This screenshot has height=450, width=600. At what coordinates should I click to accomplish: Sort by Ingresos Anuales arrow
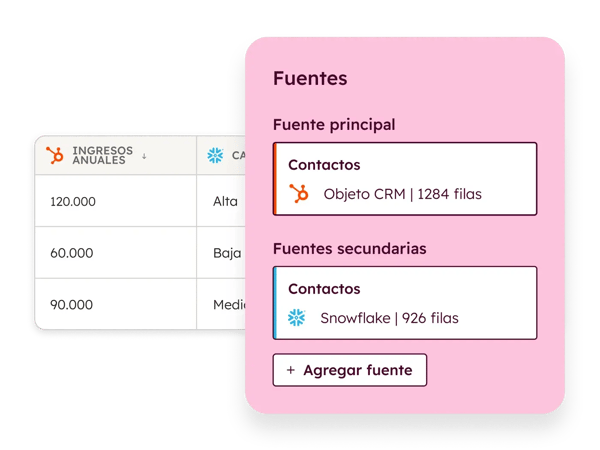point(144,156)
